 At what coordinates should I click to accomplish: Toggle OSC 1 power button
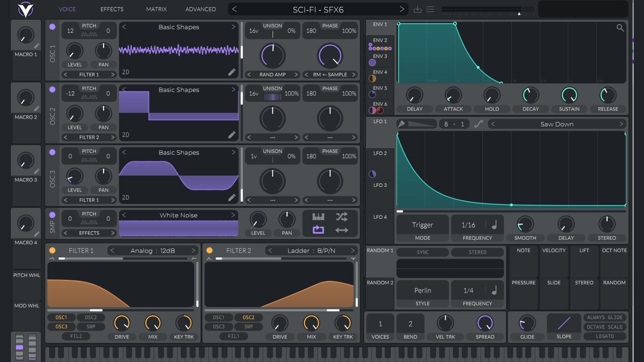pos(52,27)
